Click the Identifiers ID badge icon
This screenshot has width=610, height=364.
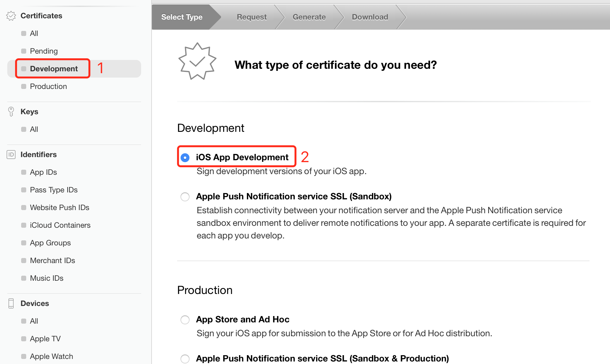click(x=11, y=155)
